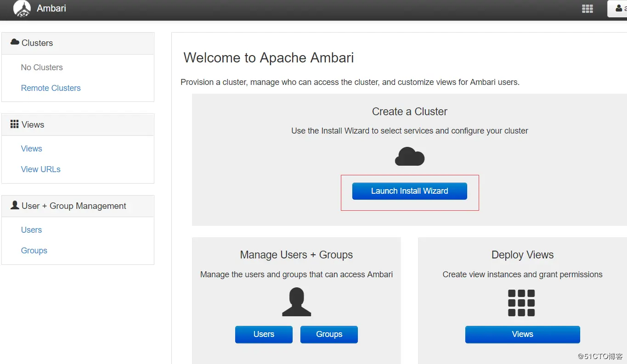Open the views grid icon in header
Screen dimensions: 627x364
(587, 9)
